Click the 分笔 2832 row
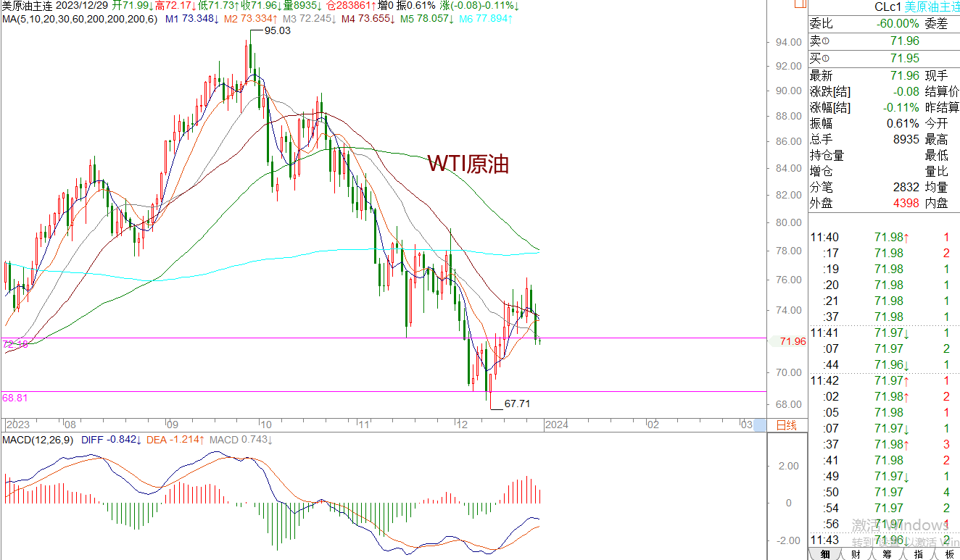This screenshot has height=560, width=960. pos(866,187)
